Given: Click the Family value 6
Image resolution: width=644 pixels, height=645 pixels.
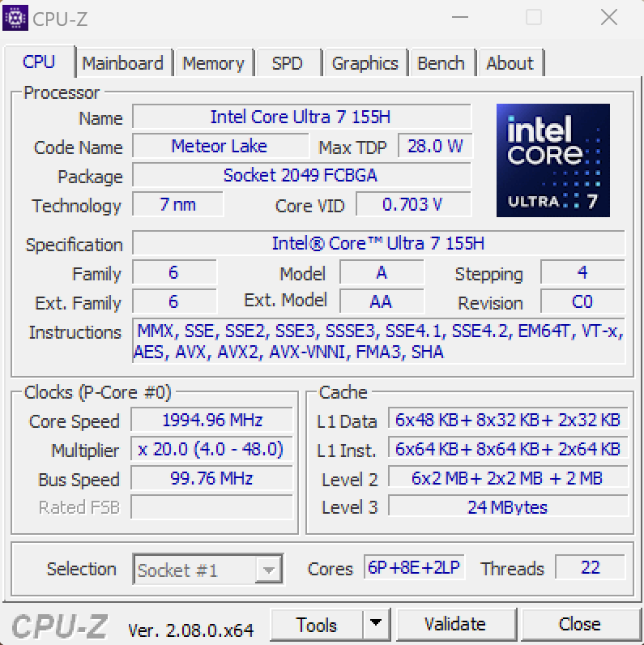Looking at the screenshot, I should point(174,273).
